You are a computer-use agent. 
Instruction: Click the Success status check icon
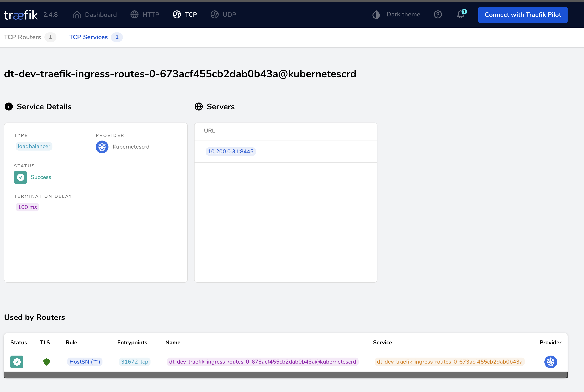click(x=20, y=177)
